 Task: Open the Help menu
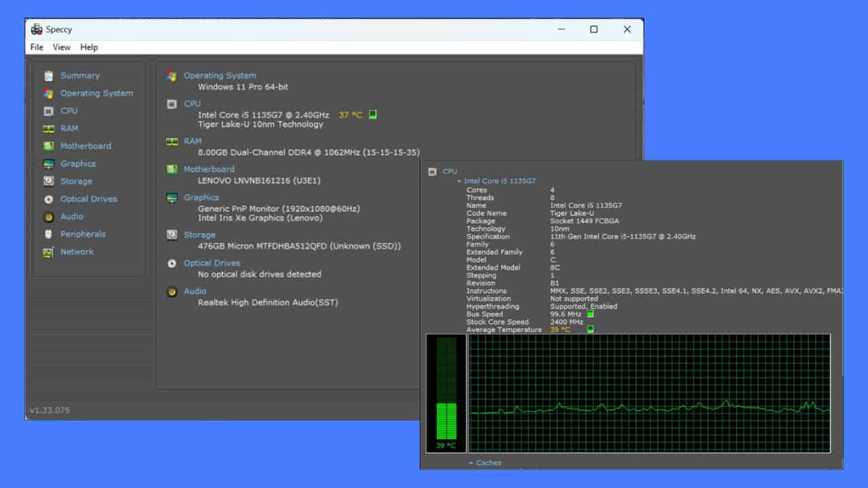pos(89,47)
